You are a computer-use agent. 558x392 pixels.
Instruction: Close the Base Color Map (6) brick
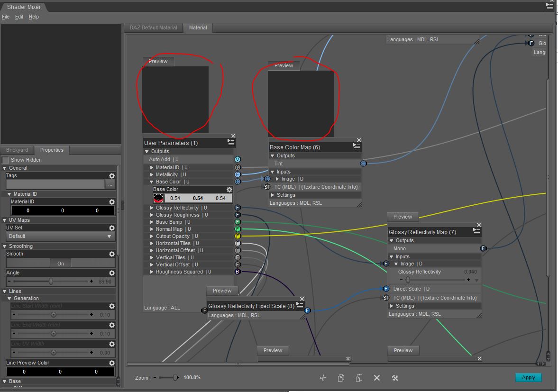click(x=359, y=140)
